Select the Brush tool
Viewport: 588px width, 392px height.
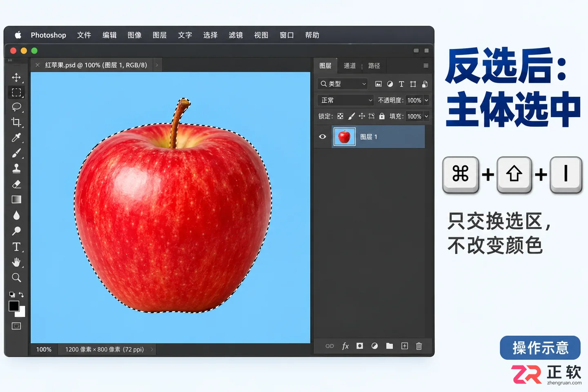(16, 153)
